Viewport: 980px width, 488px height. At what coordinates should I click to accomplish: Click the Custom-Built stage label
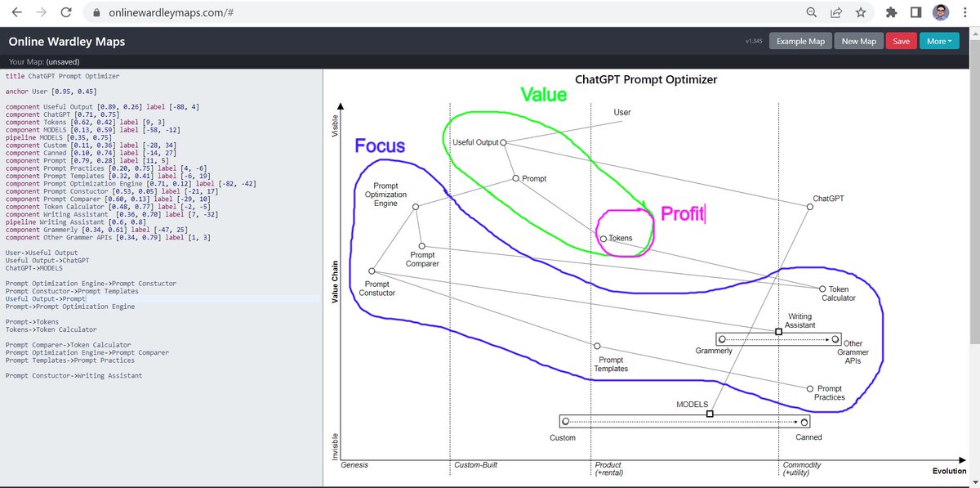(475, 465)
